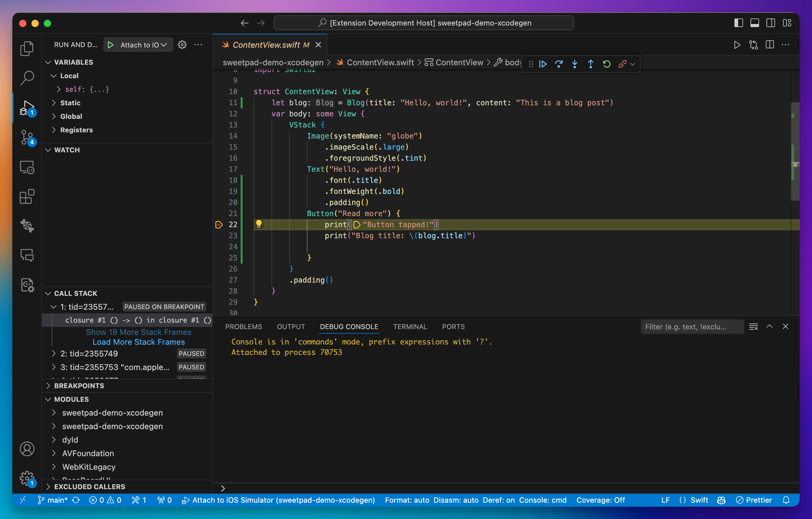Switch to the PROBLEMS tab
Viewport: 812px width, 519px height.
[x=244, y=326]
